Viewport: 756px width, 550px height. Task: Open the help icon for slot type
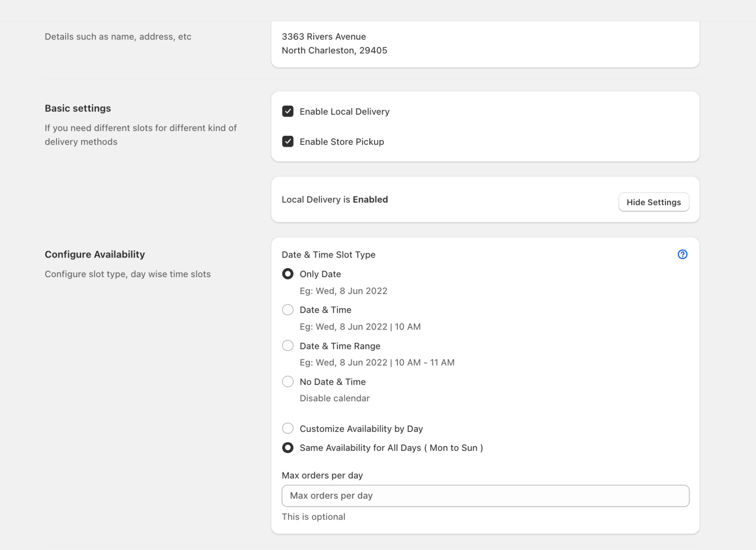682,254
